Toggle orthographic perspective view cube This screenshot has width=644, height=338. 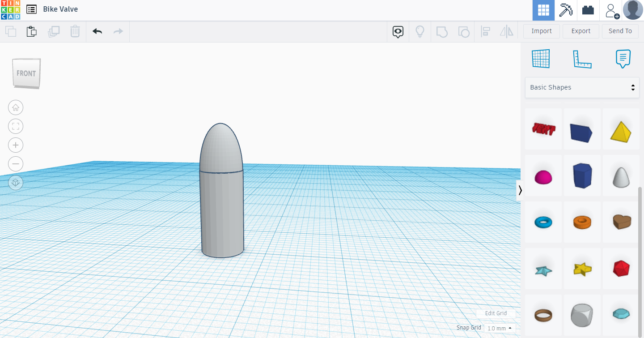[x=16, y=183]
